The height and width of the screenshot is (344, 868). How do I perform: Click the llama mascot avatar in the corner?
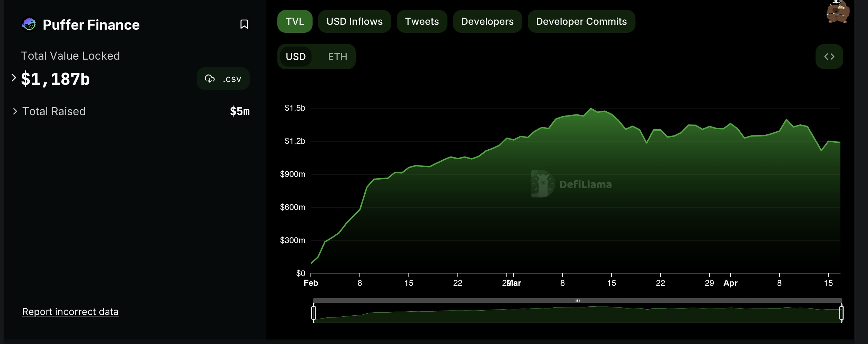pyautogui.click(x=838, y=12)
